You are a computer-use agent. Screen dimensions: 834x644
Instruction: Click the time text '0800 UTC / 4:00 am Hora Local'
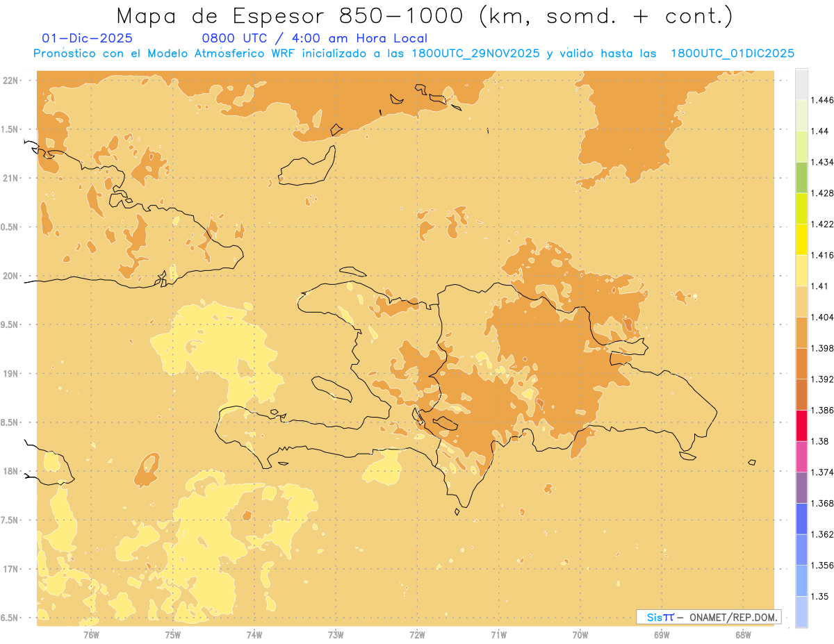(x=314, y=38)
